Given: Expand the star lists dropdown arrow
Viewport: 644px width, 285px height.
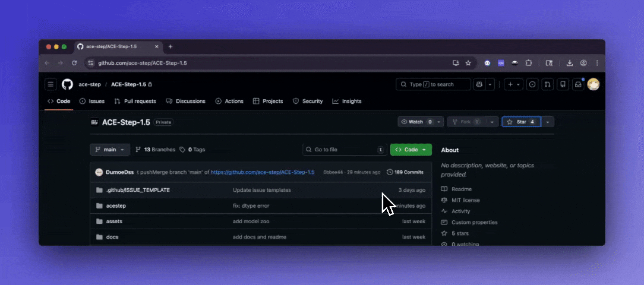Looking at the screenshot, I should [x=548, y=122].
